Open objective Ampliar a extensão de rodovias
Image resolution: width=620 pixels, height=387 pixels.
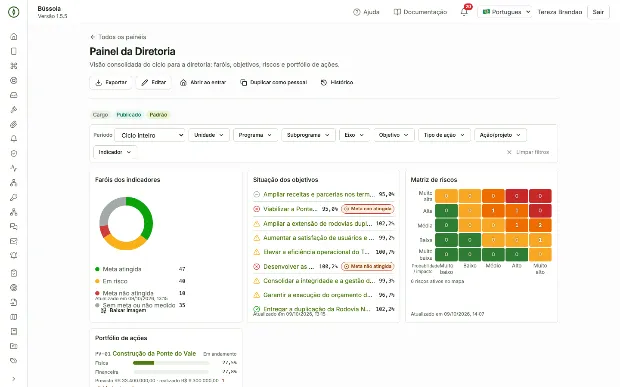pos(318,224)
